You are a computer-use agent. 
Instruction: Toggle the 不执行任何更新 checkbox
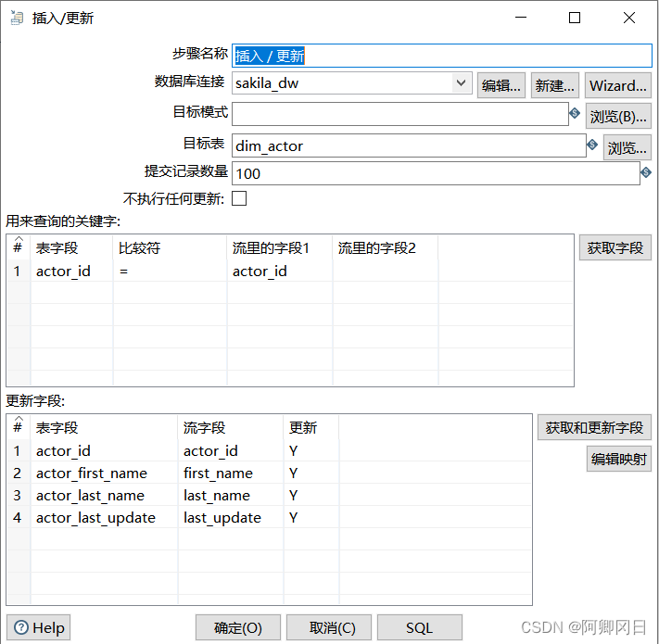point(239,198)
